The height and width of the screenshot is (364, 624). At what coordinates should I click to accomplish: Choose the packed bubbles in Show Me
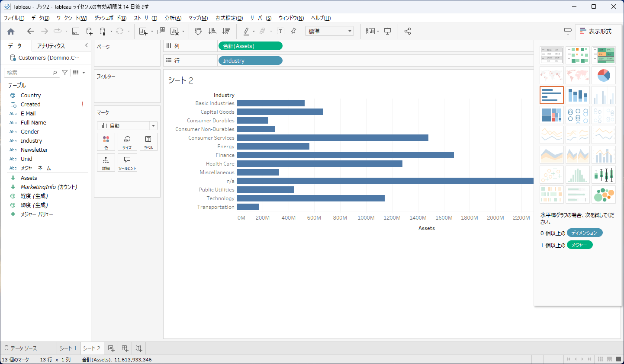point(604,195)
